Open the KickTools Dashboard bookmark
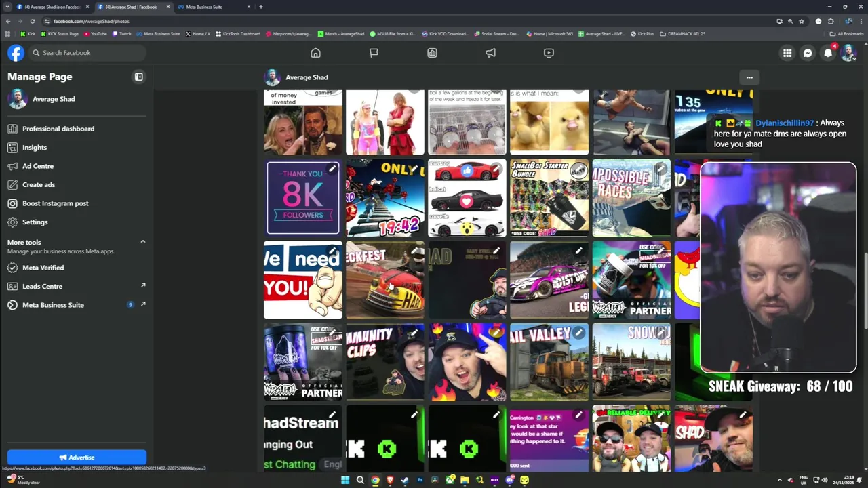 click(238, 33)
